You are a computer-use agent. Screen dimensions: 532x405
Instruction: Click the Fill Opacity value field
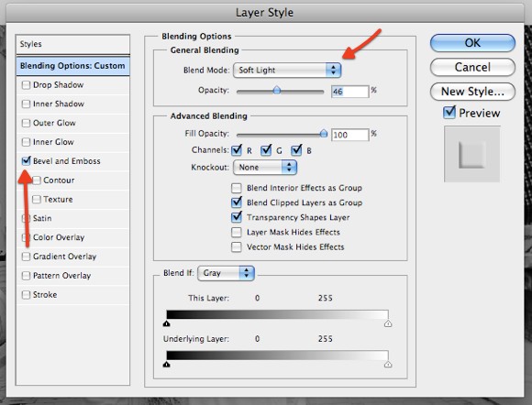point(349,135)
